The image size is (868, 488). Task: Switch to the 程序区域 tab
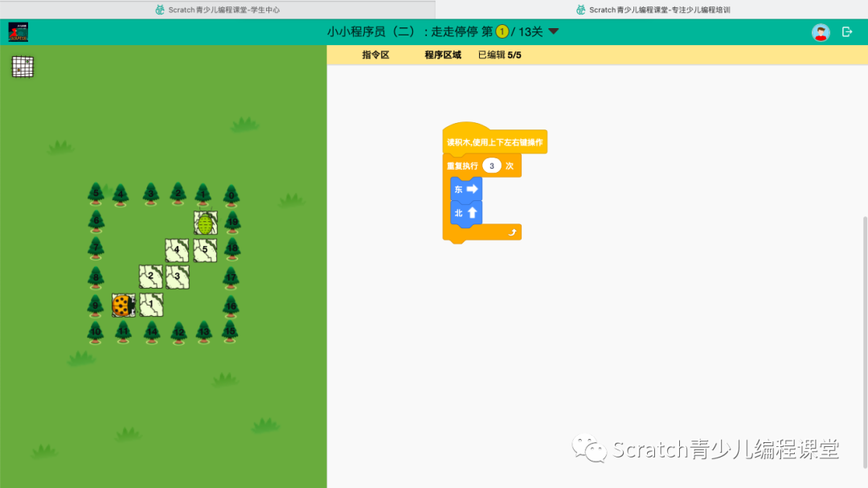[442, 55]
